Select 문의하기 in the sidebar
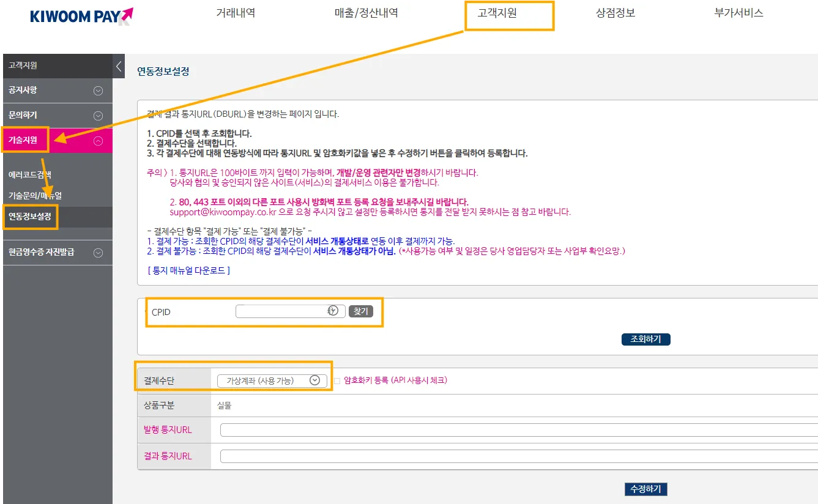Viewport: 818px width, 504px height. tap(23, 115)
